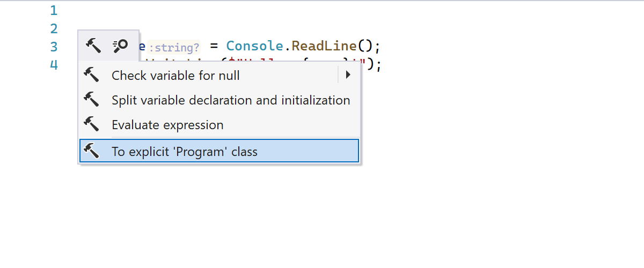Click hammer icon beside Split variable declaration
The image size is (644, 268).
coord(92,100)
